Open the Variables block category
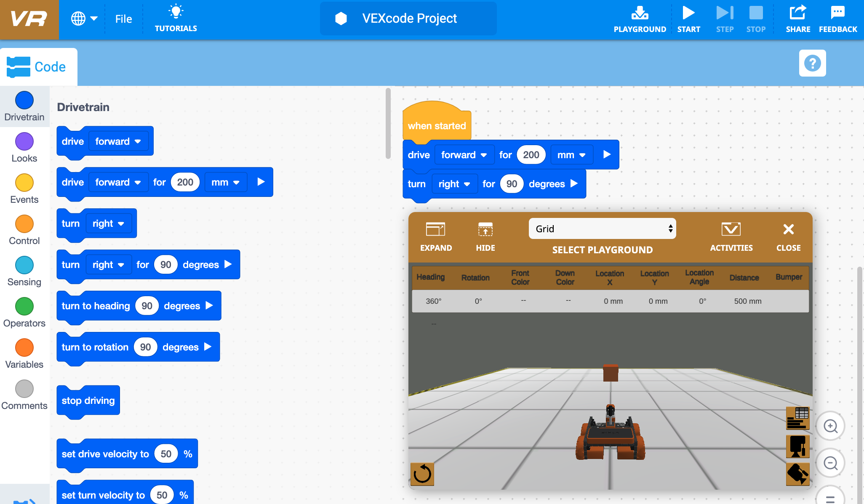The image size is (864, 504). (24, 354)
